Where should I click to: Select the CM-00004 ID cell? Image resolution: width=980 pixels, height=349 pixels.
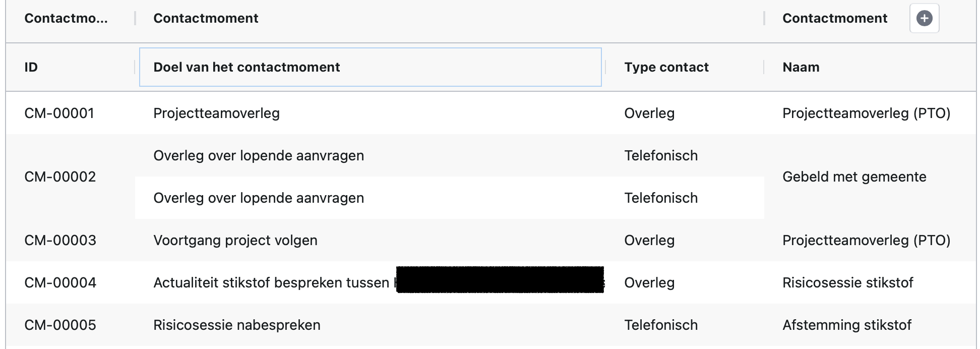[60, 282]
